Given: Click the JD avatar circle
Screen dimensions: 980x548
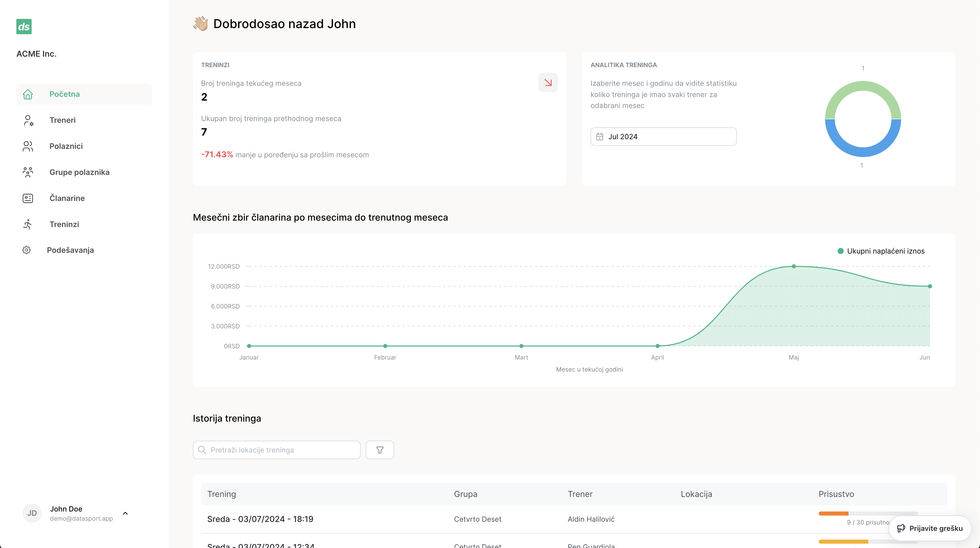Looking at the screenshot, I should [x=32, y=513].
